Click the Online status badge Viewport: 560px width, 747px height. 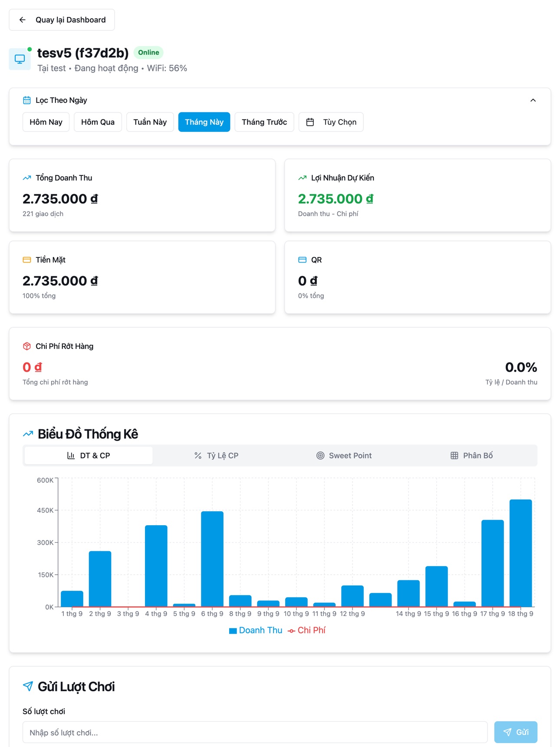(x=148, y=53)
